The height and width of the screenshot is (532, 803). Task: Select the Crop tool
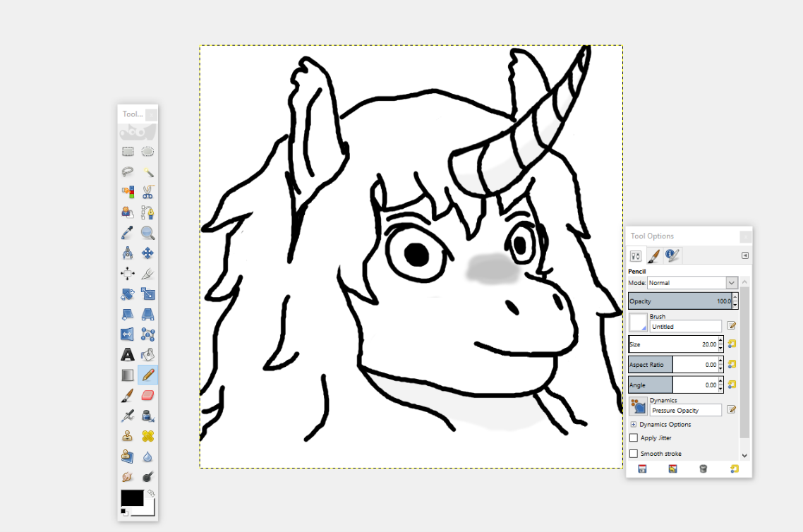click(147, 274)
